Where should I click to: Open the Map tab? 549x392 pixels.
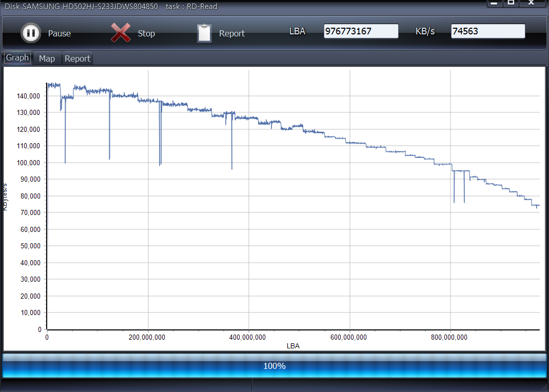(x=47, y=58)
